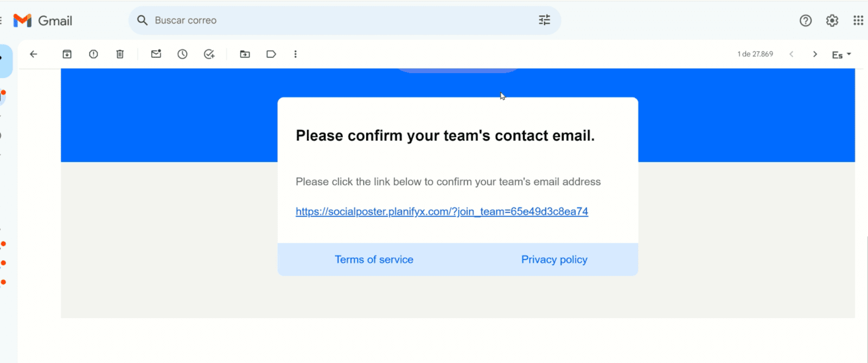Open the Google apps grid launcher

(858, 21)
